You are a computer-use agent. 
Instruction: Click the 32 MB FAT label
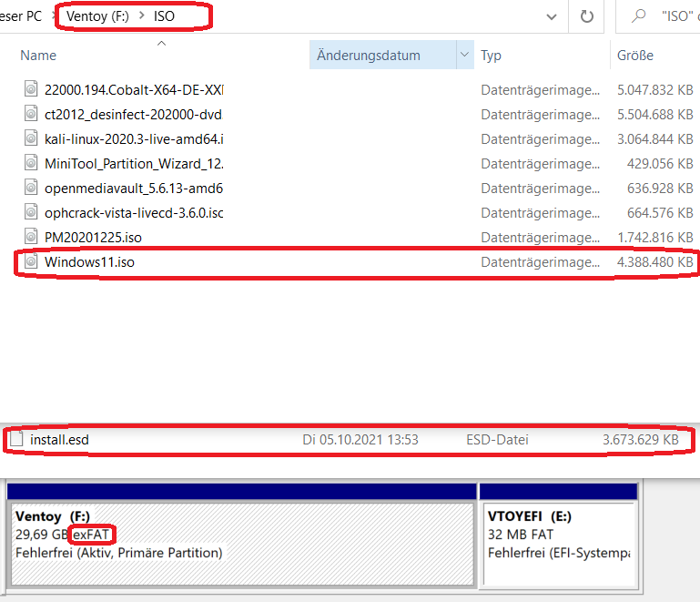521,535
